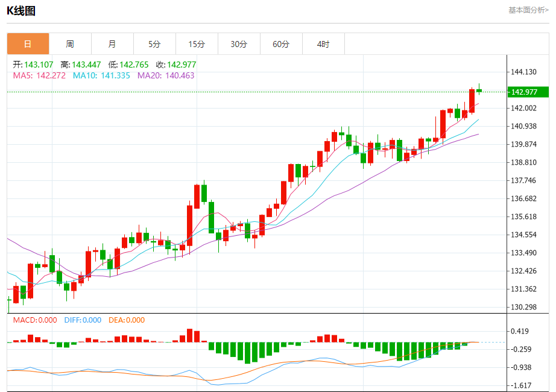
Task: Select the 日 daily chart tab
Action: click(x=28, y=44)
